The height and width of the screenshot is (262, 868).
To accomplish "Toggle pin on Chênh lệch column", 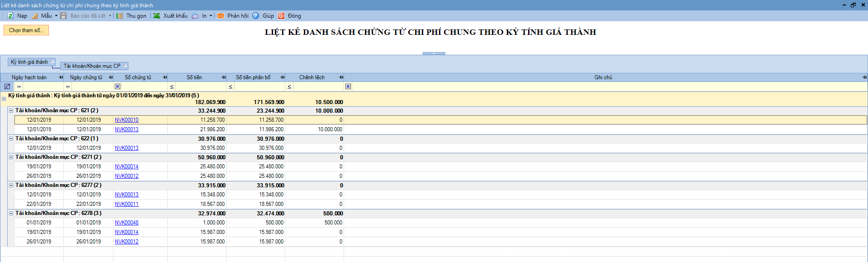I will pos(341,77).
